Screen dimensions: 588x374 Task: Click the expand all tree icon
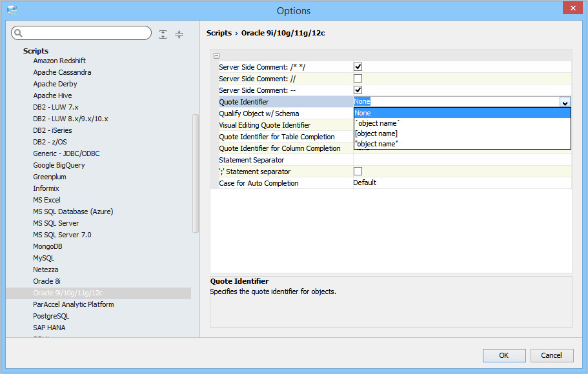(163, 34)
